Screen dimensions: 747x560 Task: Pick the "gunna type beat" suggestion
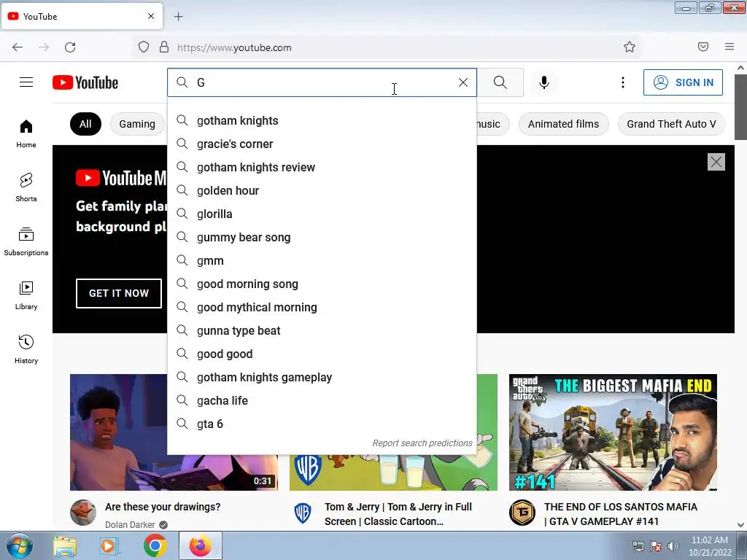tap(322, 330)
